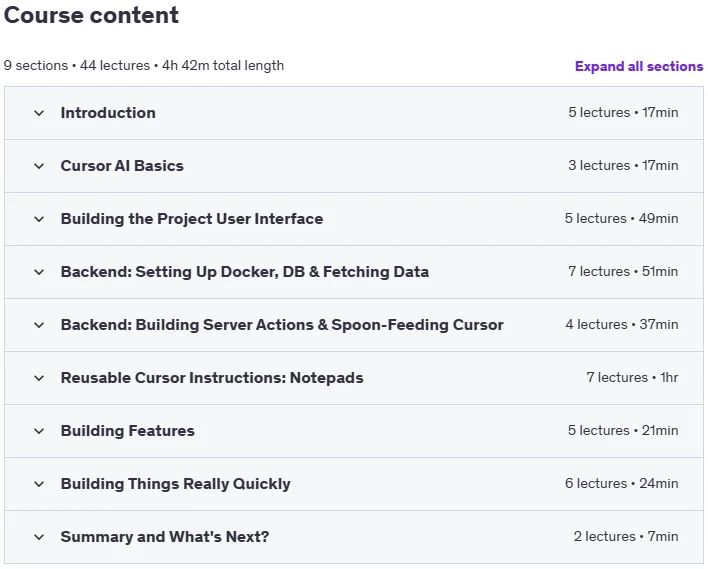
Task: Click Summary and What's Next title
Action: [165, 536]
